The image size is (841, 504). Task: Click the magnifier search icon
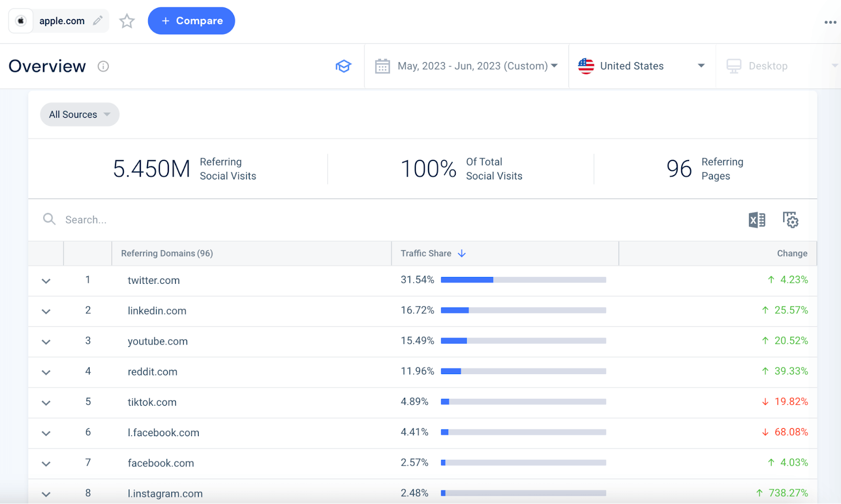pos(49,219)
